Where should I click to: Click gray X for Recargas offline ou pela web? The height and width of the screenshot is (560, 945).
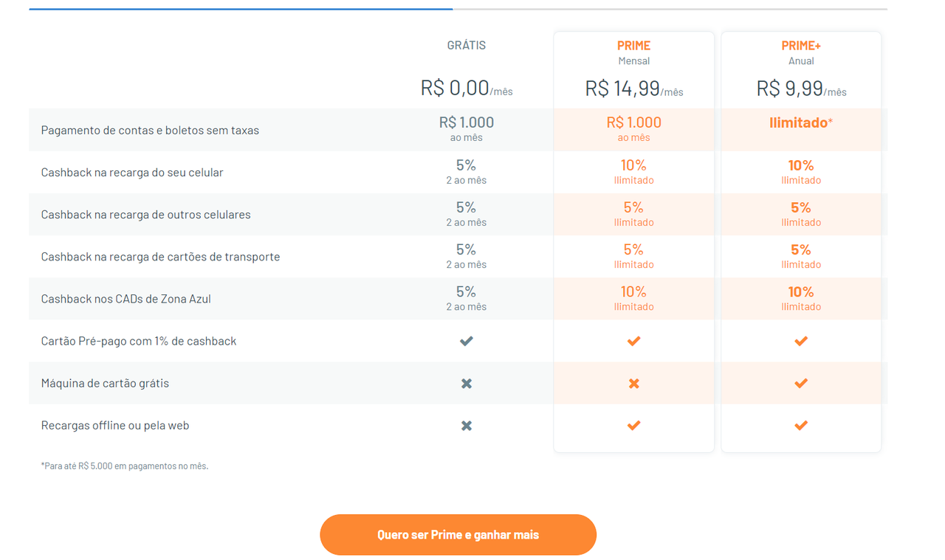click(x=466, y=425)
